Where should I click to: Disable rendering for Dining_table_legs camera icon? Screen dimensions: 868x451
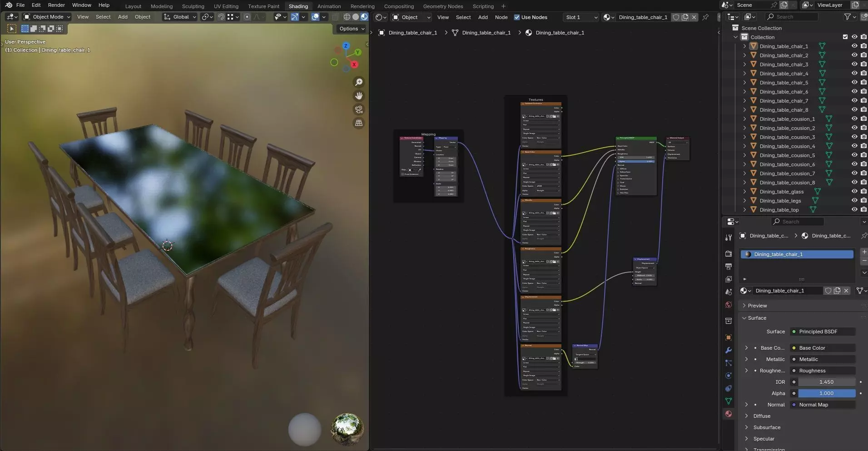[863, 201]
